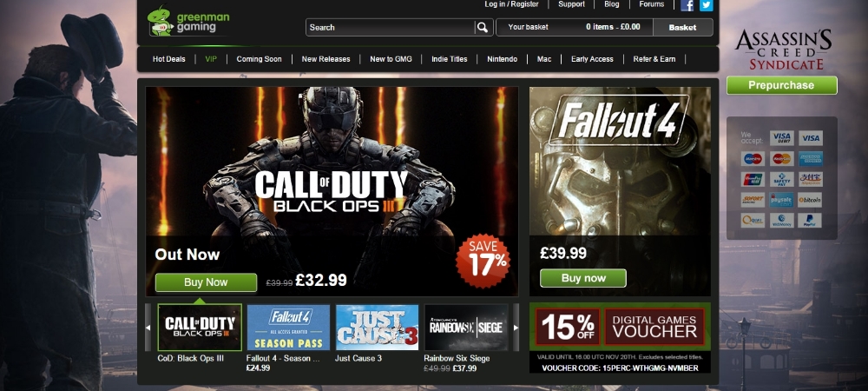Click the "Just Cause 3" caption text

(358, 358)
